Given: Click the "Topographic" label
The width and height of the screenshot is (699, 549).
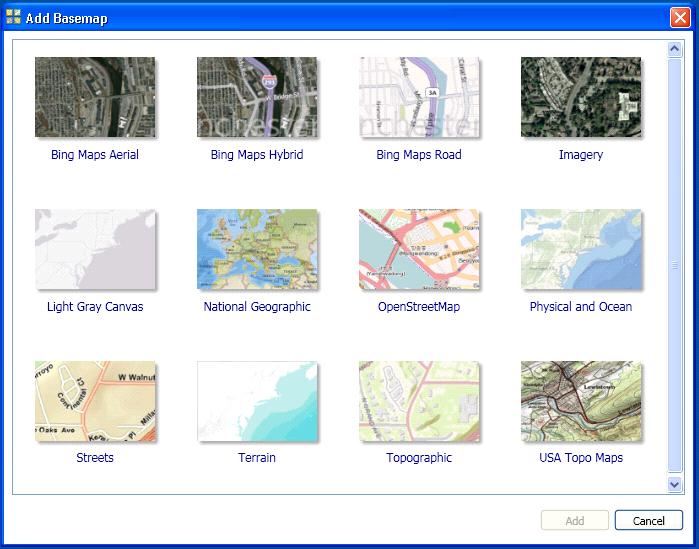Looking at the screenshot, I should 419,458.
